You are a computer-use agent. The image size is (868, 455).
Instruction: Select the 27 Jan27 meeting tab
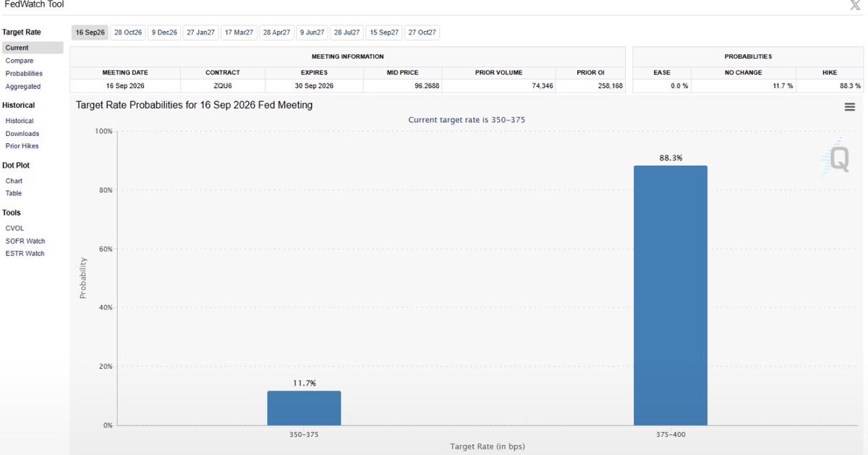click(x=200, y=33)
